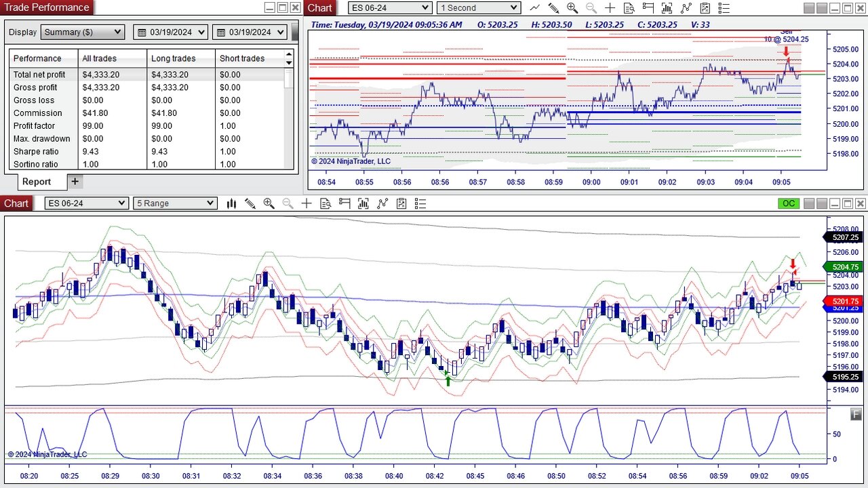Open Indicators dialog from 5 Range chart toolbar
The width and height of the screenshot is (868, 488).
coord(363,203)
